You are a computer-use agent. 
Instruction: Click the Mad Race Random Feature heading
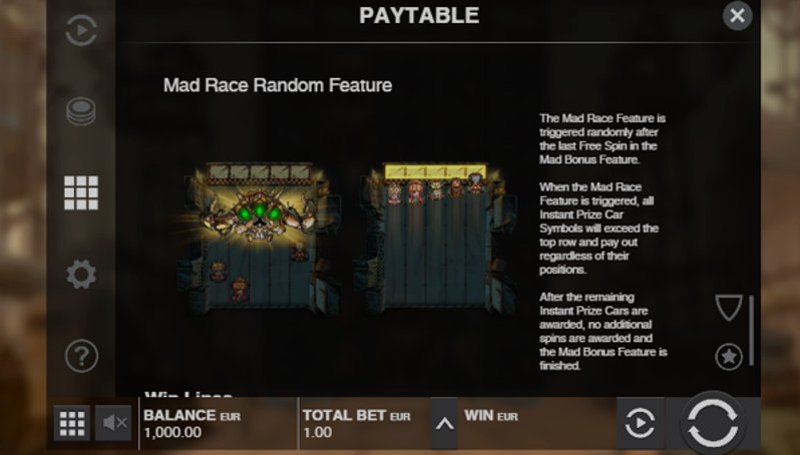click(x=278, y=85)
